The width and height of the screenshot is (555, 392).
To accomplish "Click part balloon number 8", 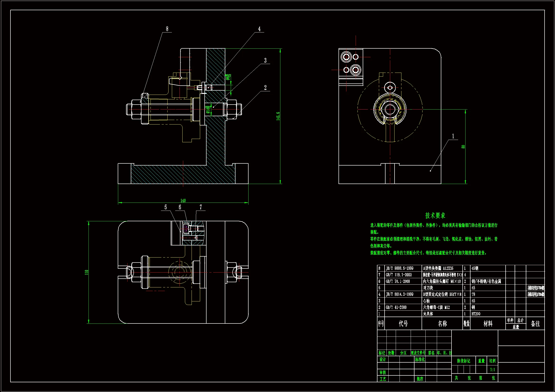I will tap(167, 29).
